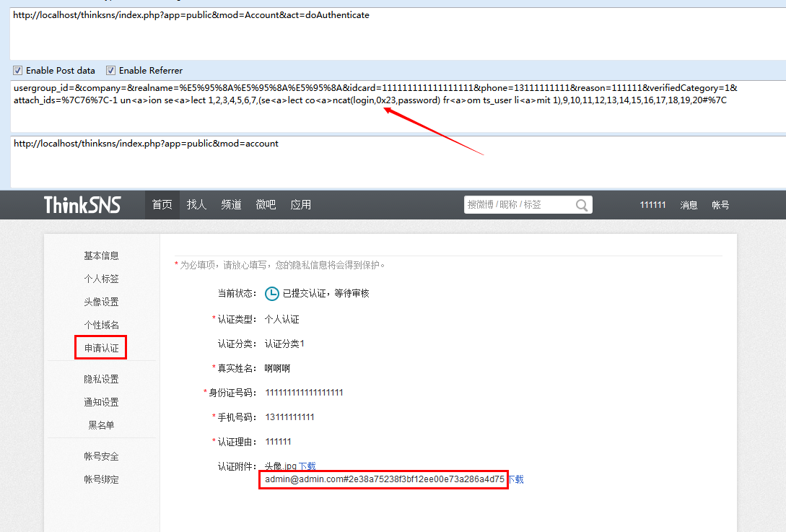Screen dimensions: 786x532
Task: Click the 认证理由 value 111111
Action: click(x=278, y=442)
